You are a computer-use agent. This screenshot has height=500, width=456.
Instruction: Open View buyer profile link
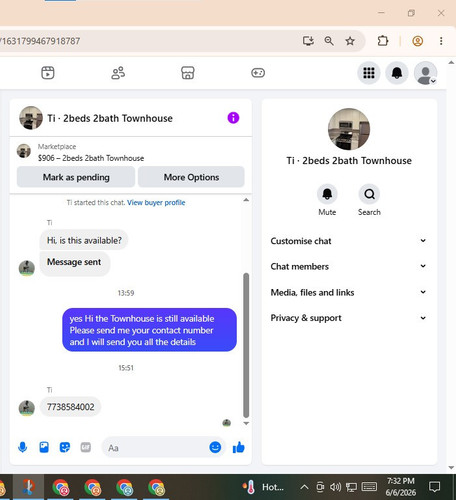(x=156, y=202)
